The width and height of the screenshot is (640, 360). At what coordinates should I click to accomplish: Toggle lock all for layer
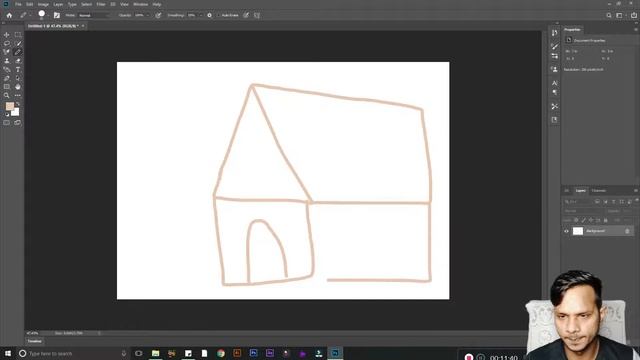click(605, 220)
